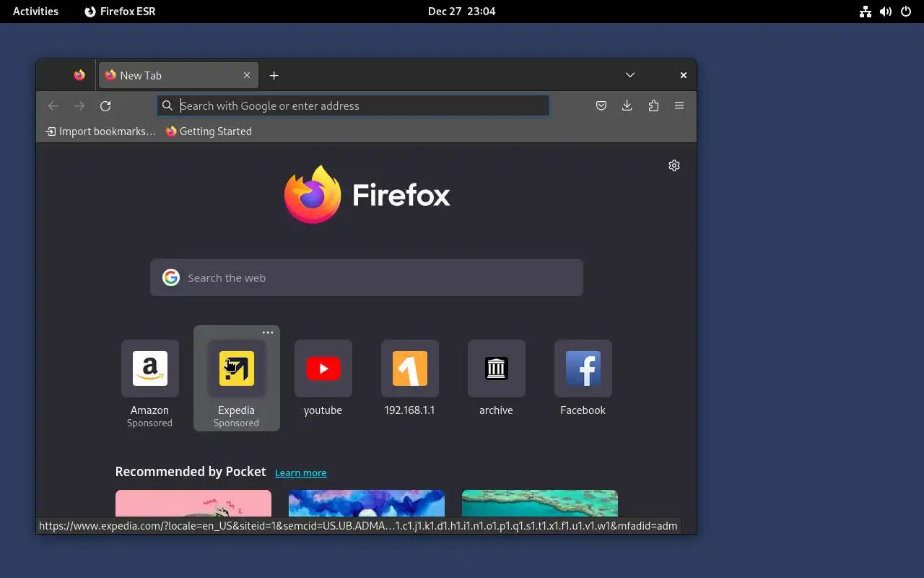The width and height of the screenshot is (924, 578).
Task: Open the Activities overview
Action: (36, 12)
